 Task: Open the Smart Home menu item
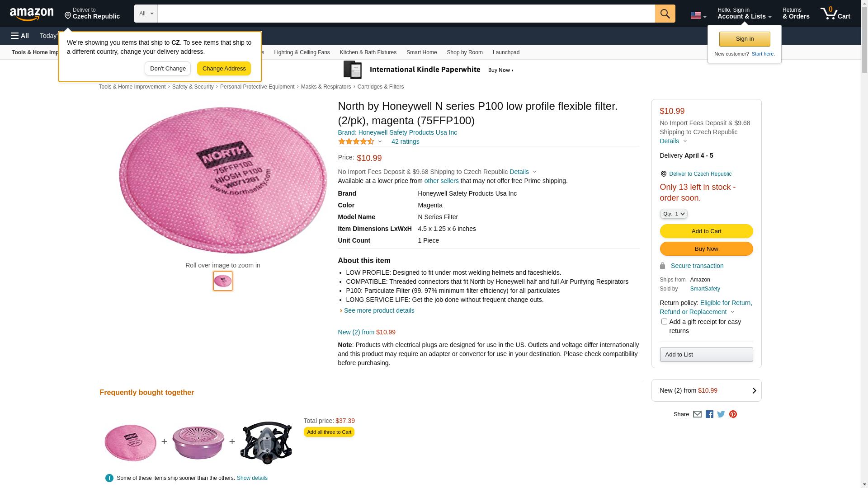click(x=421, y=52)
